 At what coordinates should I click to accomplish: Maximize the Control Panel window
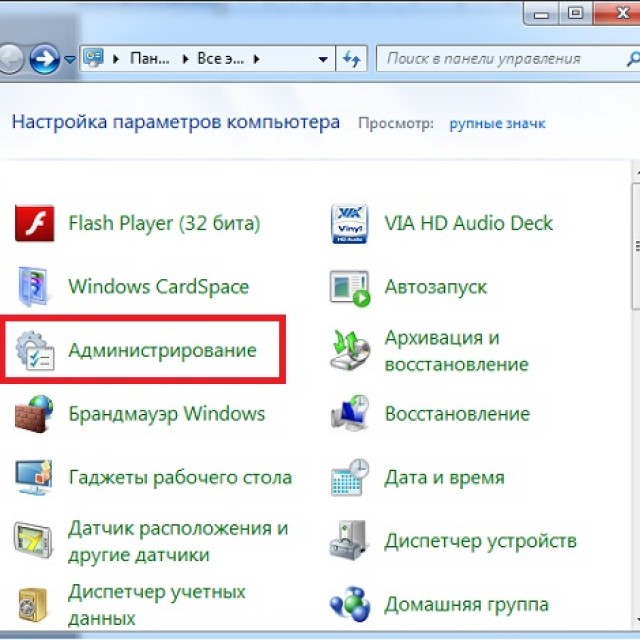[x=576, y=13]
